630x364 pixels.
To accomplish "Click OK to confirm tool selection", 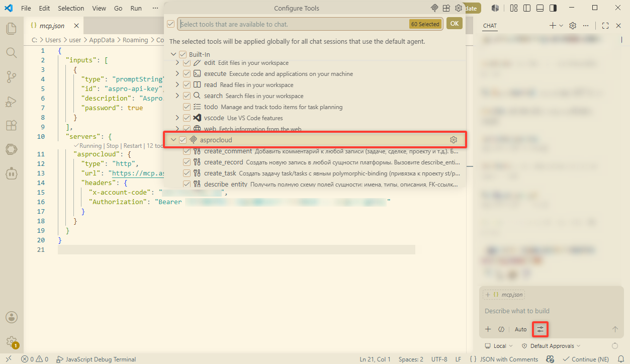I will [454, 24].
